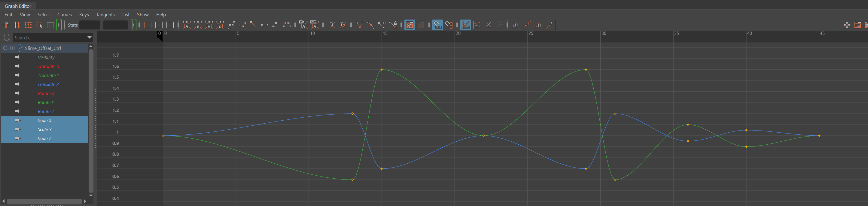Viewport: 868px width, 206px height.
Task: Click the Frame Playback Range icon
Action: [159, 25]
